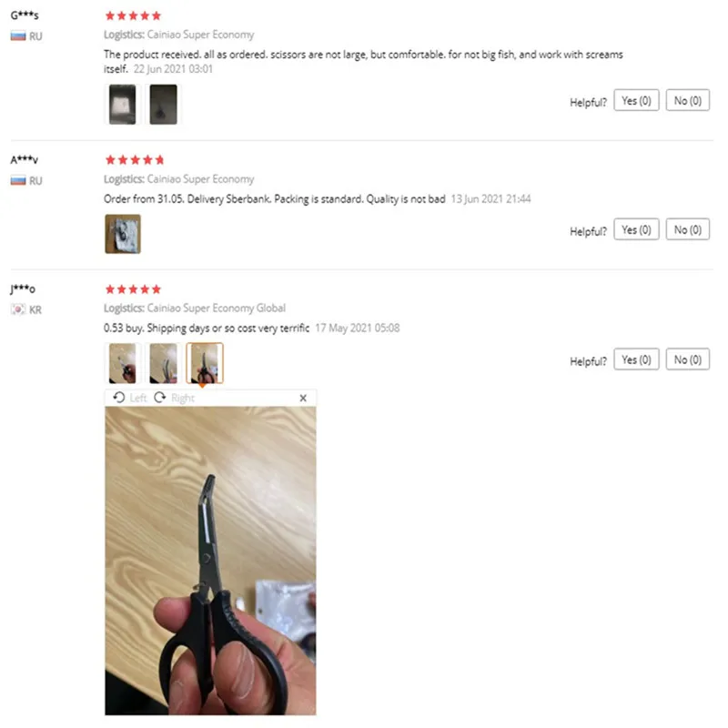Click the Korean flag next to J***o
The image size is (728, 728).
18,309
